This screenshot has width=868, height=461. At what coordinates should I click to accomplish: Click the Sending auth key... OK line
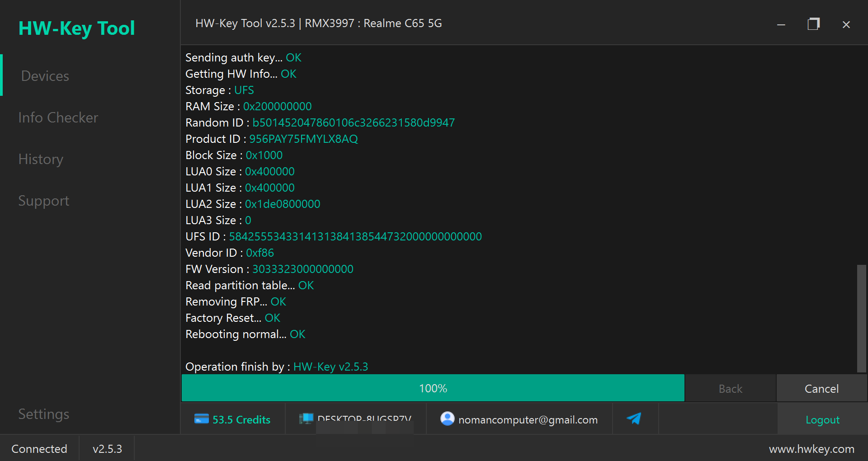pos(243,57)
